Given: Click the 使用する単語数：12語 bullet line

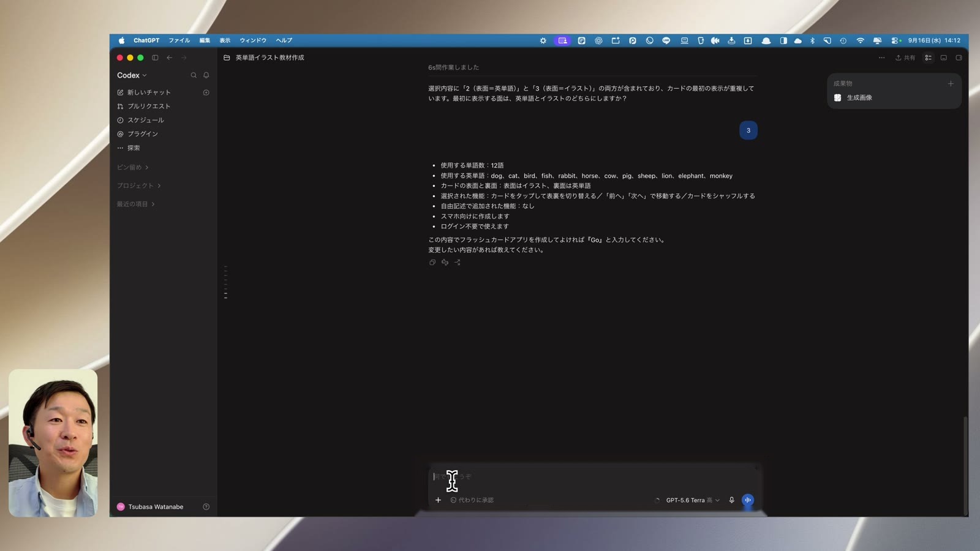Looking at the screenshot, I should 472,165.
